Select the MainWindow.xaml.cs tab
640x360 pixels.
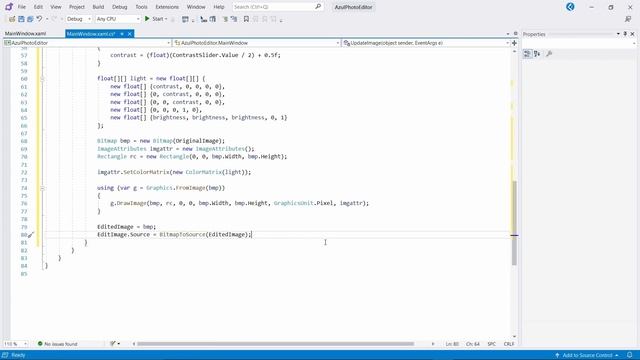[x=91, y=34]
